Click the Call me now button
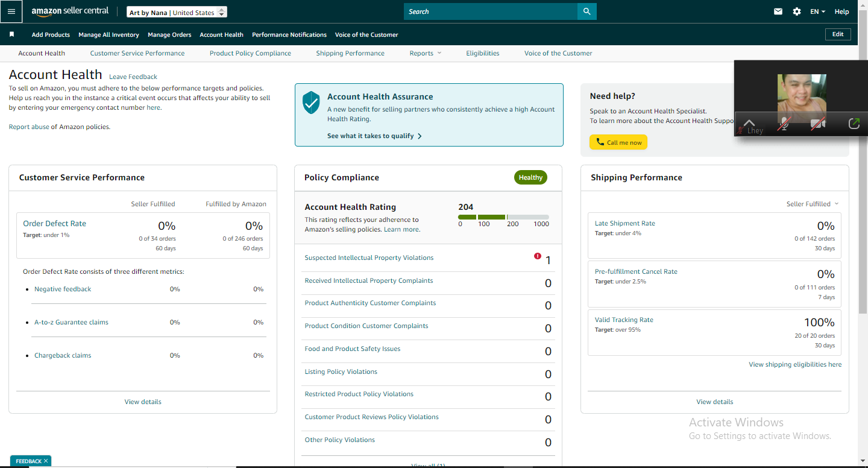The width and height of the screenshot is (868, 468). pyautogui.click(x=618, y=142)
